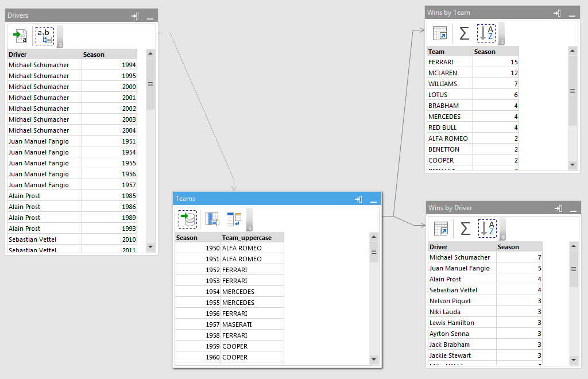This screenshot has height=379, width=588.
Task: Click the Season column header in Drivers
Action: (x=109, y=55)
